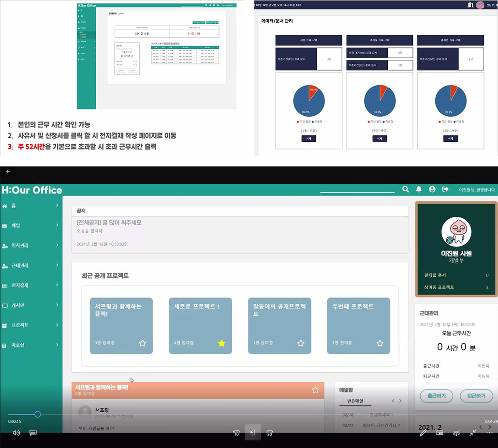This screenshot has width=498, height=448.
Task: Click 삭제 under the 4건 / 45건 chart
Action: tap(380, 138)
